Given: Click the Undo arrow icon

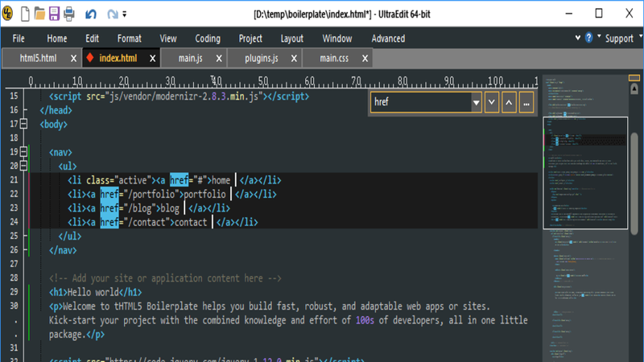Looking at the screenshot, I should point(91,14).
